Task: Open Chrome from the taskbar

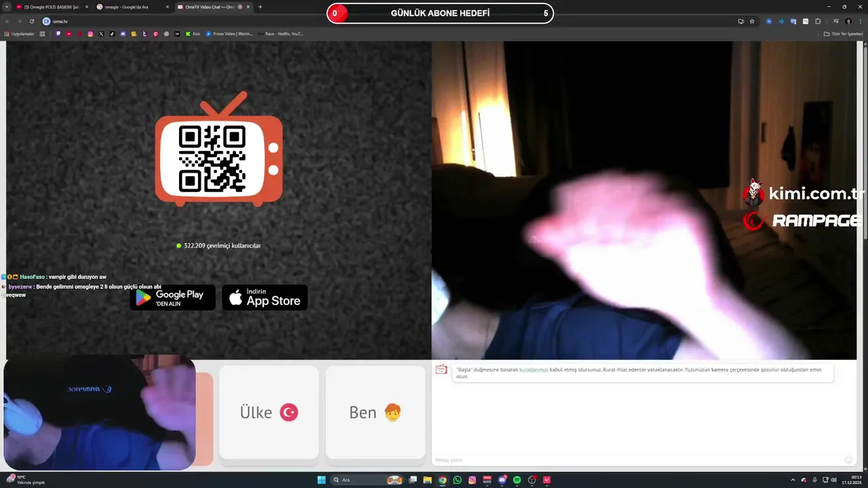Action: click(x=442, y=480)
